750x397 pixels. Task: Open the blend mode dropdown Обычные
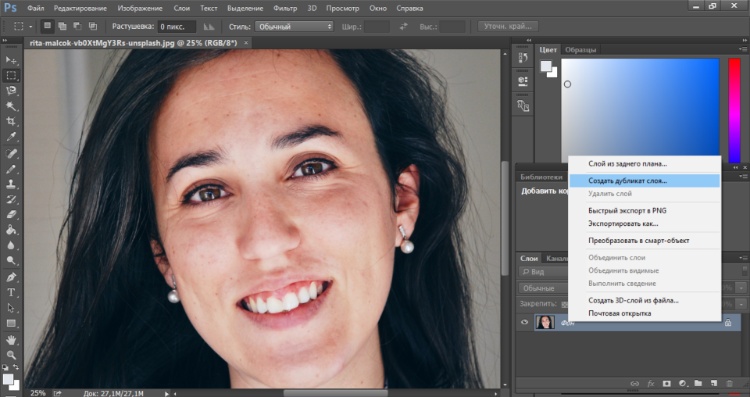(542, 288)
